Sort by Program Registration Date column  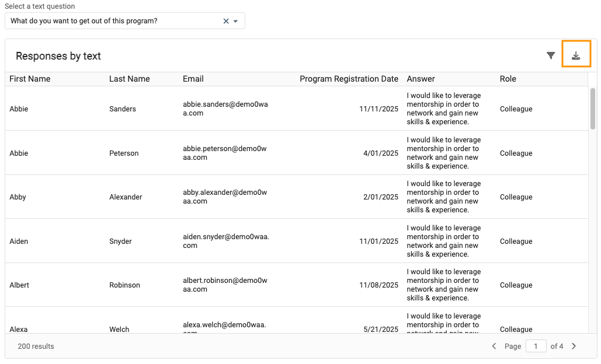pyautogui.click(x=349, y=79)
